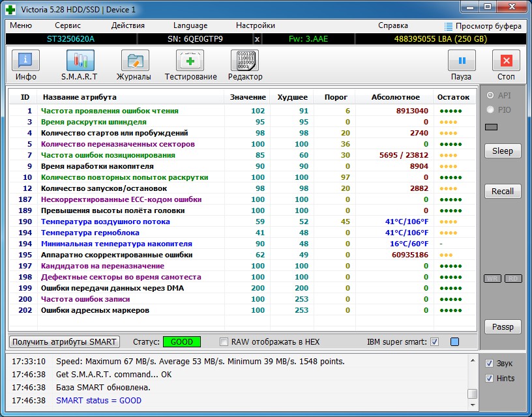Sort by the Худшее column header
Viewport: 532px width, 417px height.
(x=292, y=97)
